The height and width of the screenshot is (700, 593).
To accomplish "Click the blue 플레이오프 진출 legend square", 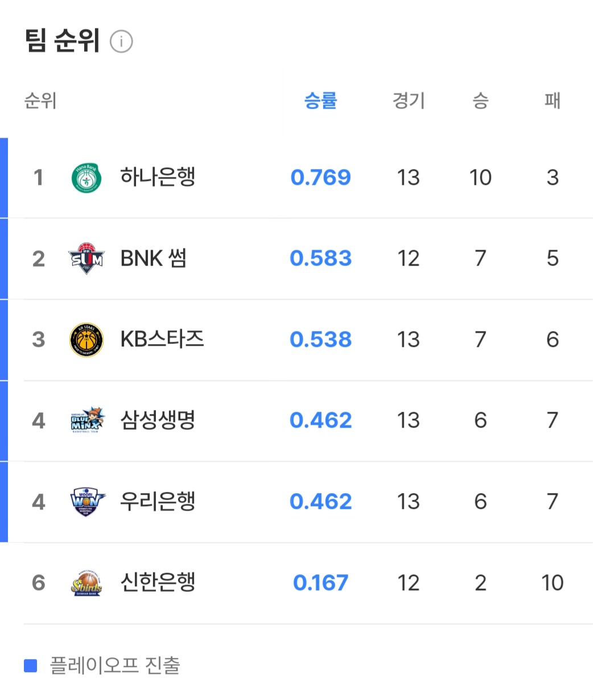I will tap(31, 665).
